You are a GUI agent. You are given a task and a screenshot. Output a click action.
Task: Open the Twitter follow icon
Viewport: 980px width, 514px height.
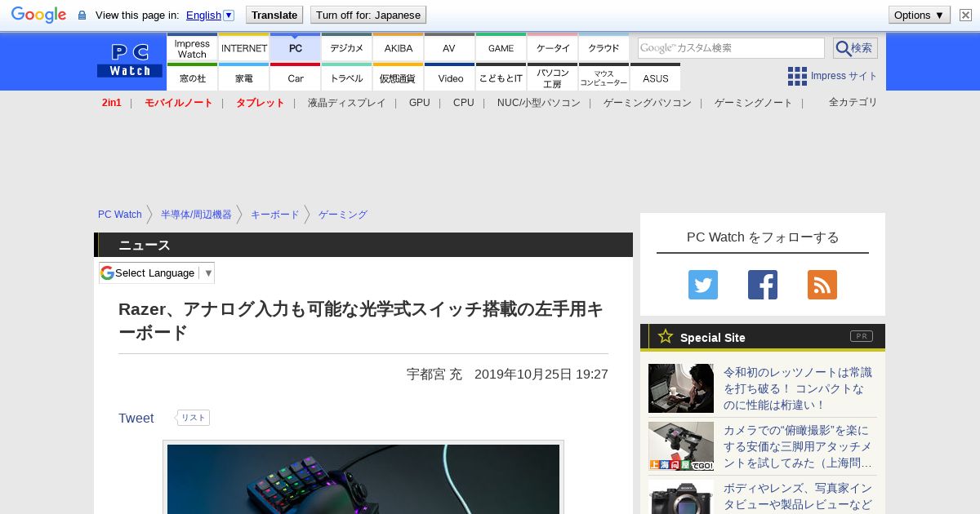click(x=703, y=285)
